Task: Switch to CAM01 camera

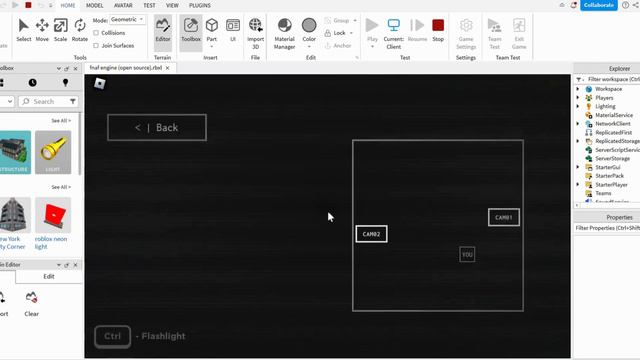Action: (x=504, y=217)
